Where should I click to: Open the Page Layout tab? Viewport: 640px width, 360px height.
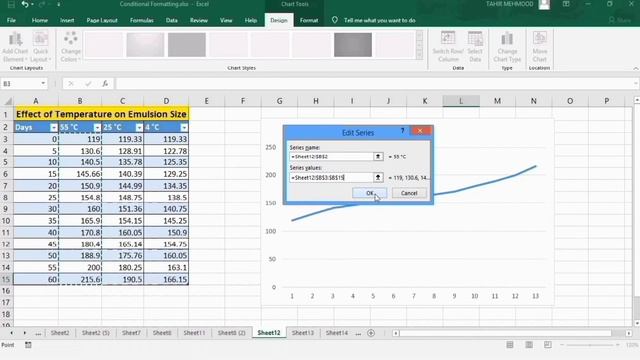[x=102, y=20]
